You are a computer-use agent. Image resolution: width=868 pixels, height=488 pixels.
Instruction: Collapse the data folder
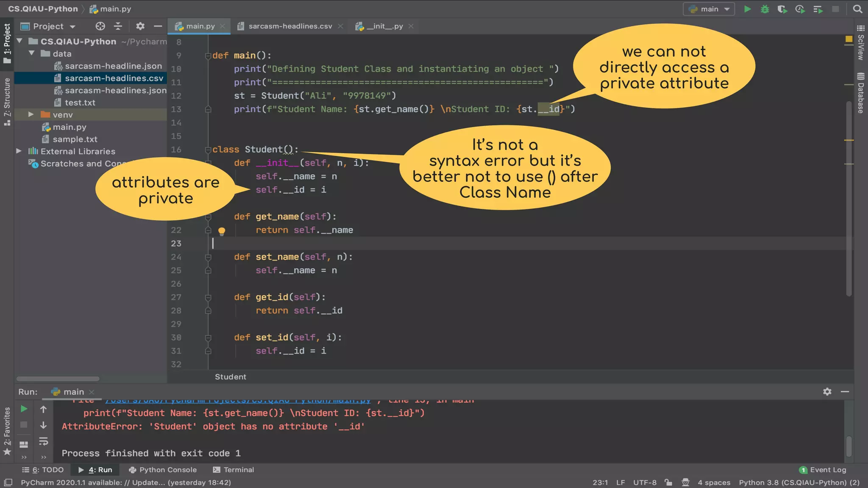(x=31, y=53)
